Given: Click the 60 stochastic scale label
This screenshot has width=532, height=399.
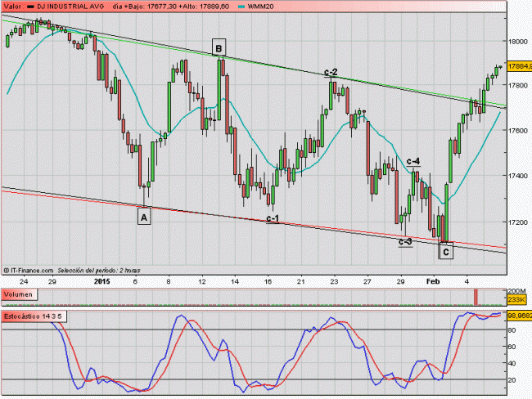Looking at the screenshot, I should click(x=512, y=347).
